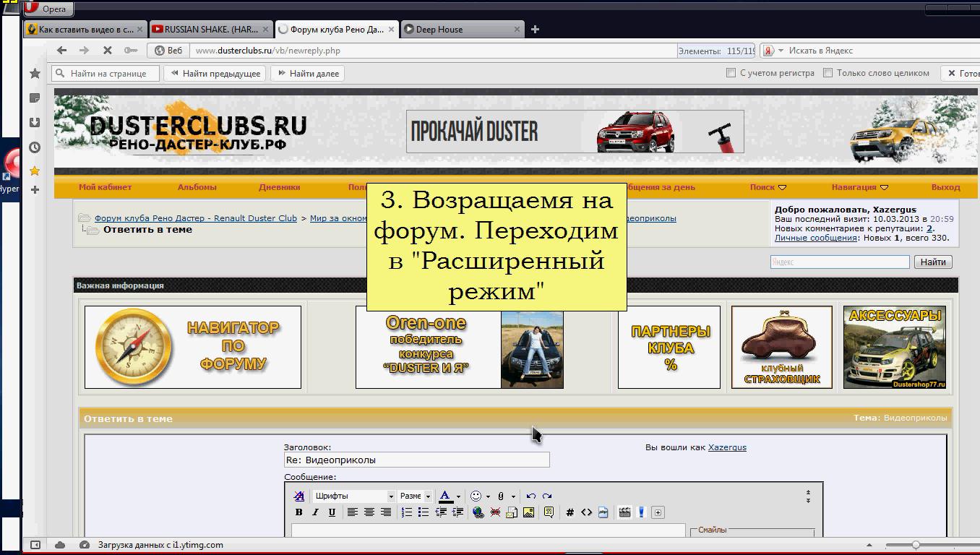This screenshot has width=980, height=555.
Task: Click the password wand key icon
Action: (130, 50)
